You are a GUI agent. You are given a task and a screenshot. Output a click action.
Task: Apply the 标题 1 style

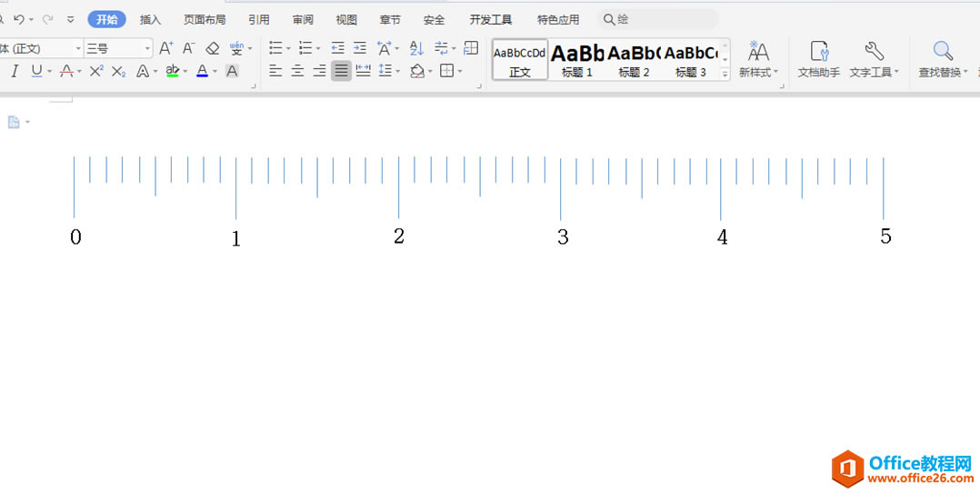click(577, 60)
